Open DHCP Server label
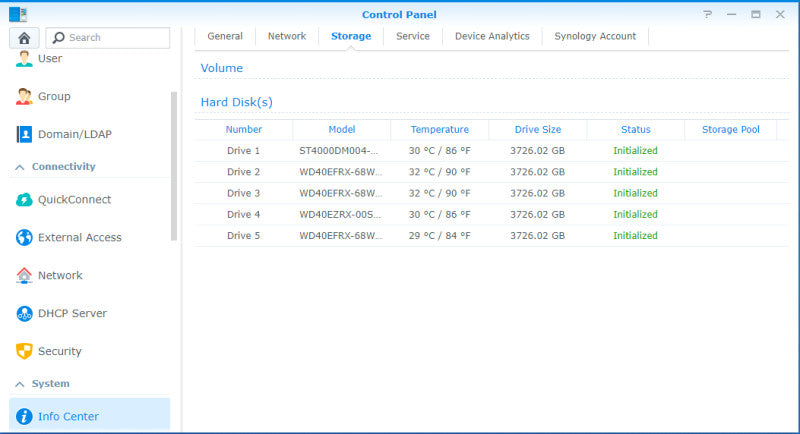Viewport: 800px width, 434px height. (72, 313)
